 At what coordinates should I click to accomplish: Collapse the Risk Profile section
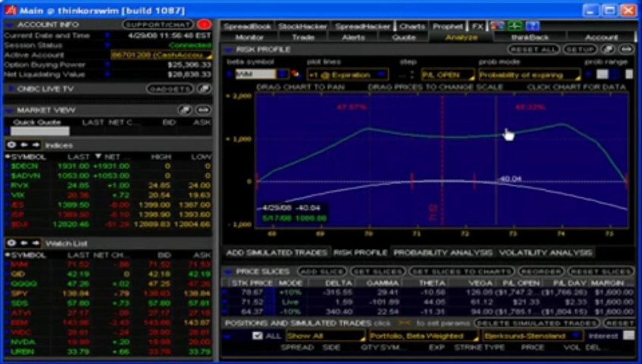pos(228,50)
